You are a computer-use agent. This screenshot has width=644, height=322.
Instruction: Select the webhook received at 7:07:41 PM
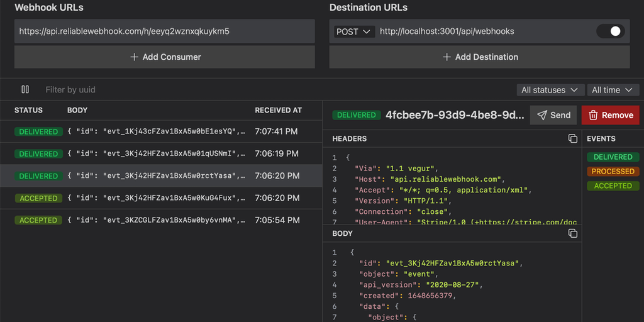161,131
